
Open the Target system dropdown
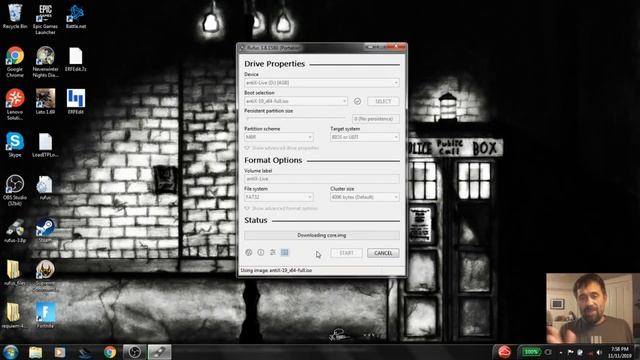coord(364,137)
